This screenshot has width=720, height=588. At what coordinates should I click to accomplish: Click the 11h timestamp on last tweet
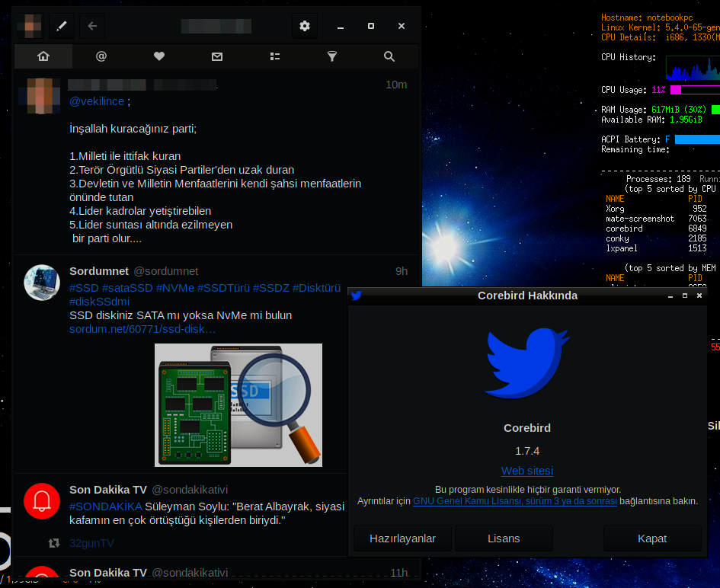398,573
